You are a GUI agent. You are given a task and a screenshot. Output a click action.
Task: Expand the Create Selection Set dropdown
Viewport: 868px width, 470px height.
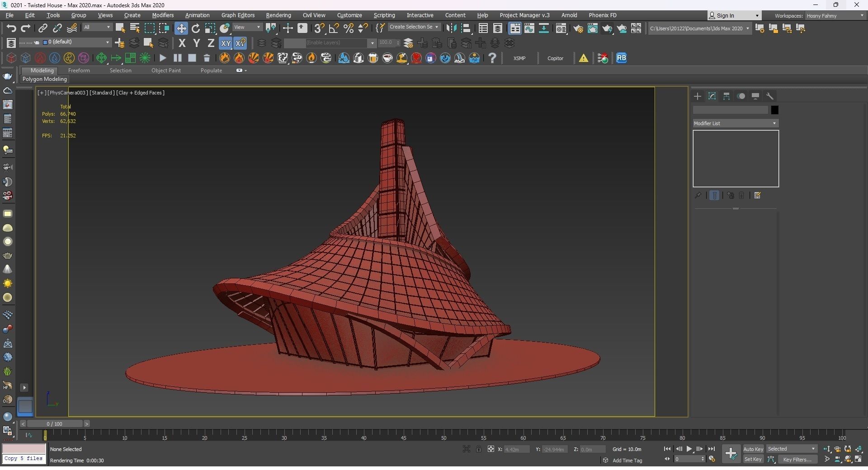click(414, 27)
